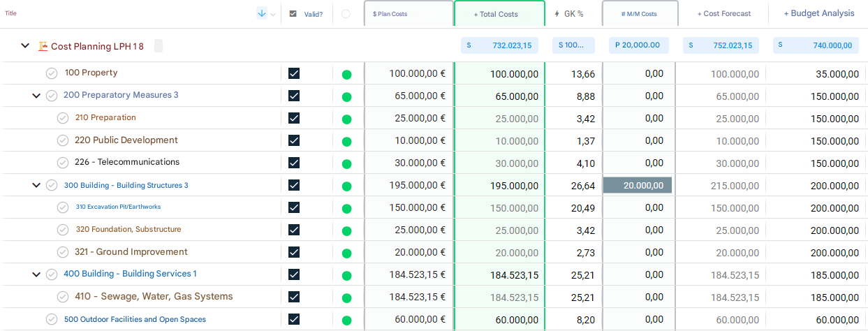Image resolution: width=868 pixels, height=331 pixels.
Task: Collapse the Cost Planning LPH 18 group
Action: 25,46
